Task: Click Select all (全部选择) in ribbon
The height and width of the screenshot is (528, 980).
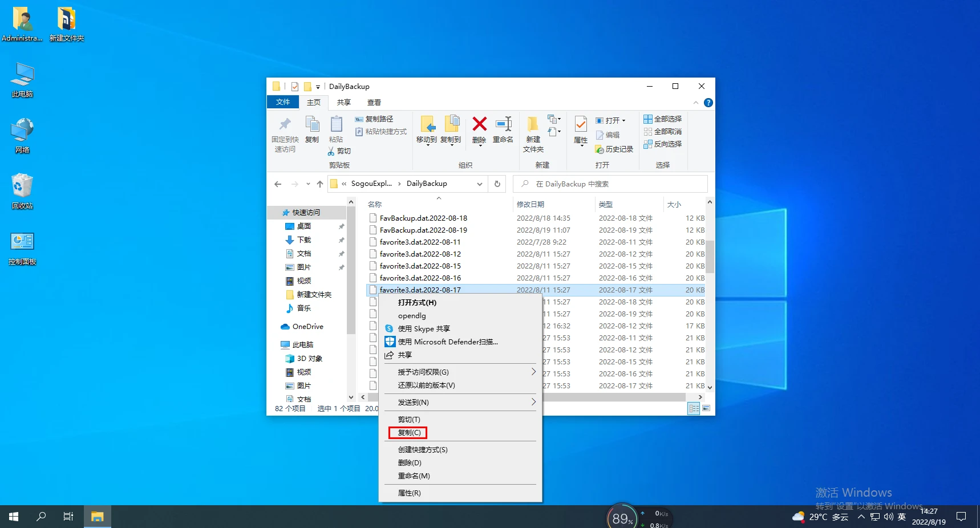Action: pos(662,119)
